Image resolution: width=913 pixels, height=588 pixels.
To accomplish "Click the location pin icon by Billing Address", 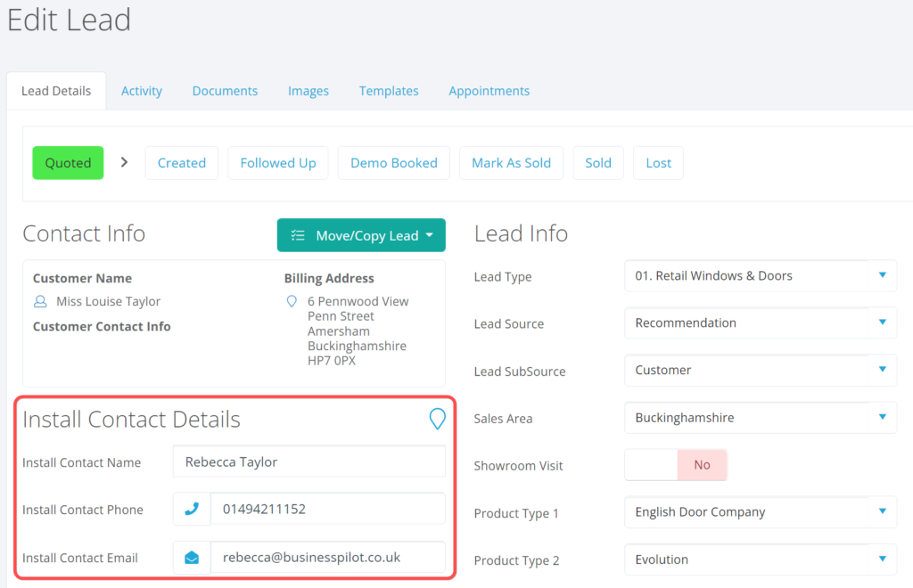I will tap(291, 302).
